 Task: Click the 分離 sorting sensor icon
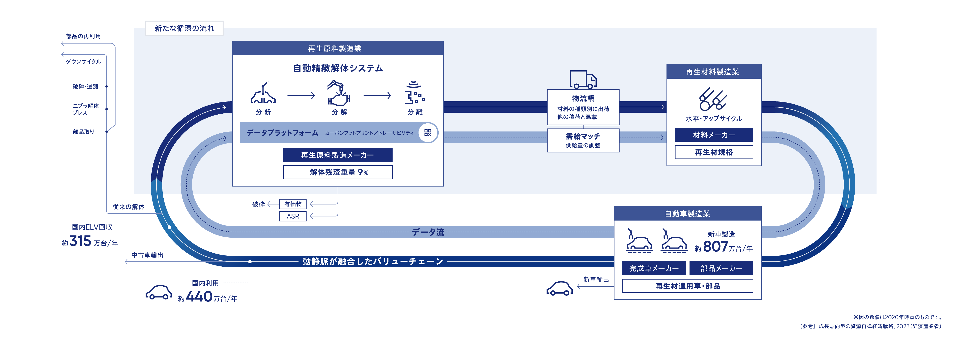tap(415, 92)
